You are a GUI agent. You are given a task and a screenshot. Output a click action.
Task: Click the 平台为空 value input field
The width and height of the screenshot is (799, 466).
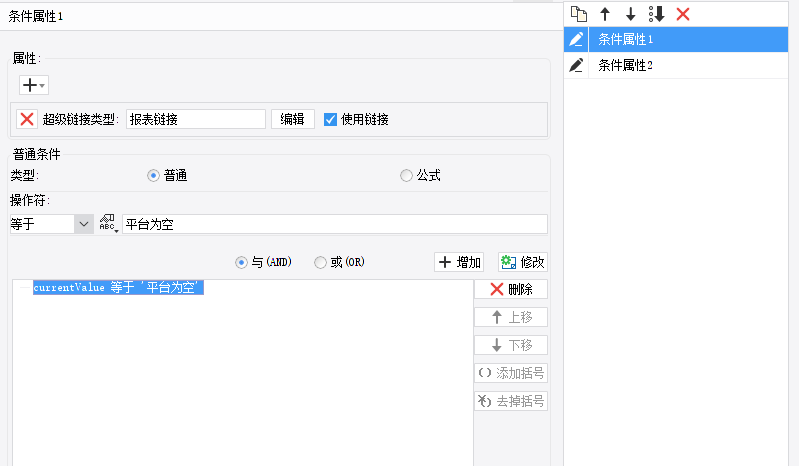pyautogui.click(x=335, y=224)
